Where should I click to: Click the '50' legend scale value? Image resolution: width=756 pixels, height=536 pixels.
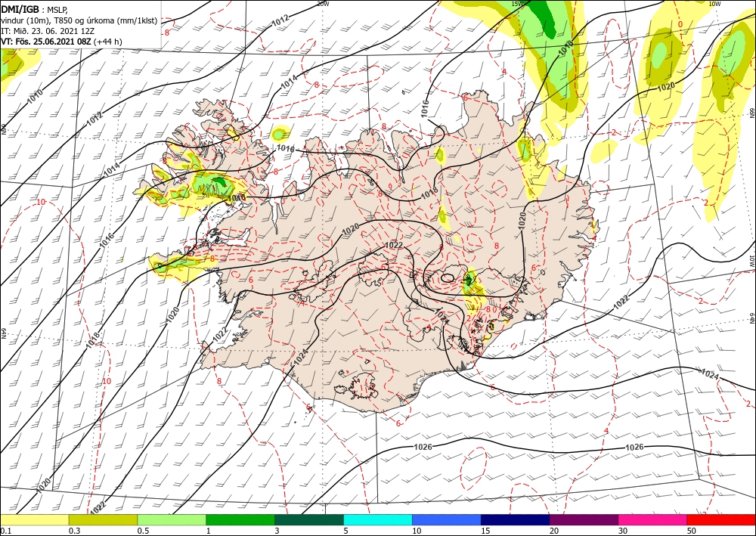pos(692,531)
